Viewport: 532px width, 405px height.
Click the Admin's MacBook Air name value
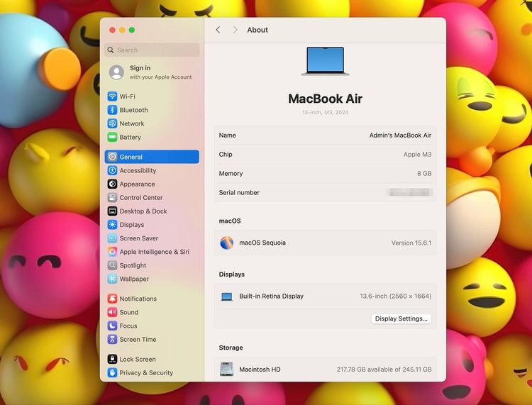[400, 135]
